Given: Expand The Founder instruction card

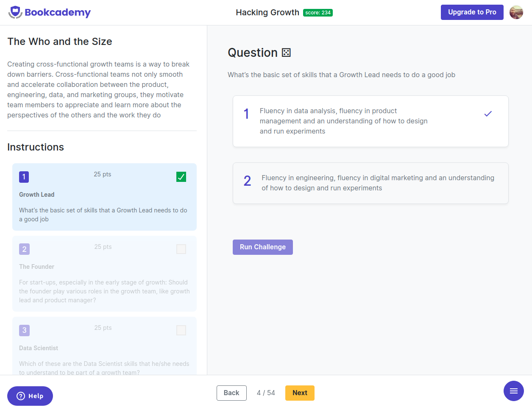Looking at the screenshot, I should [104, 273].
